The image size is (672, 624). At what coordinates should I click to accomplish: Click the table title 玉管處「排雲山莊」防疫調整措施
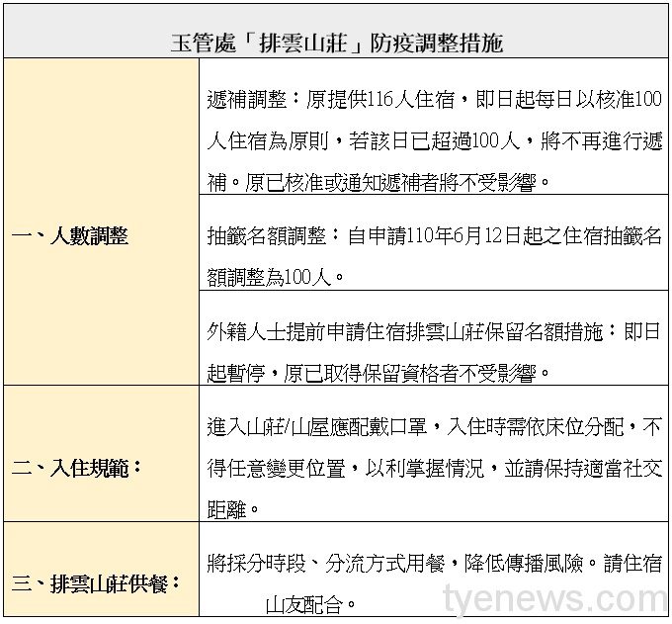336,43
